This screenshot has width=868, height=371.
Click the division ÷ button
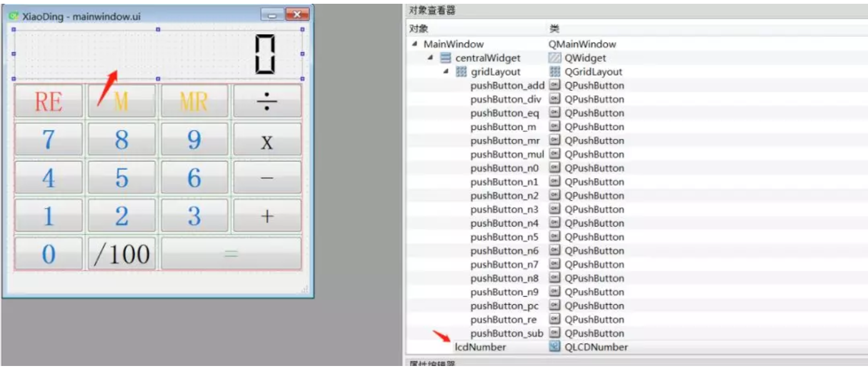(x=267, y=101)
